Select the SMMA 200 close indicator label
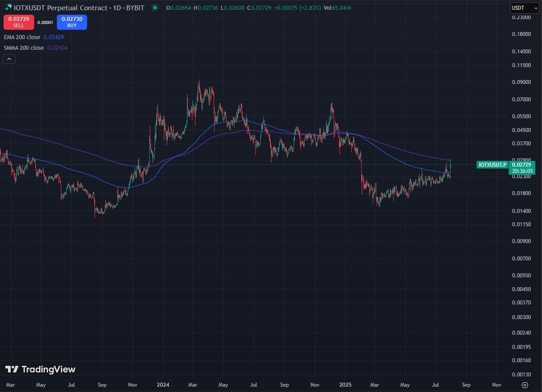This screenshot has width=542, height=392. tap(25, 48)
